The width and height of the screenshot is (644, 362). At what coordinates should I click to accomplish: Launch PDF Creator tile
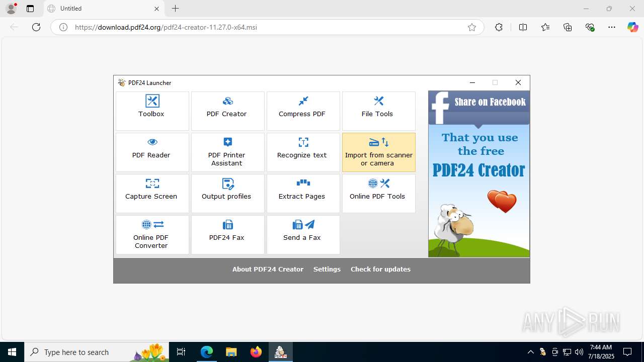(228, 111)
